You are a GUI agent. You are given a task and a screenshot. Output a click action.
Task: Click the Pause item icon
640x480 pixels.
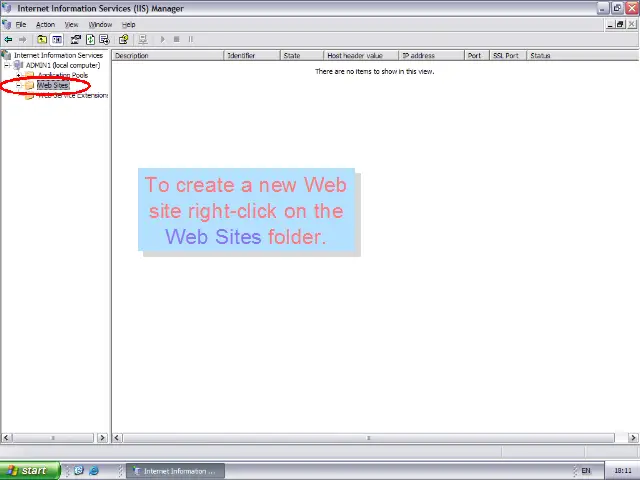[191, 40]
